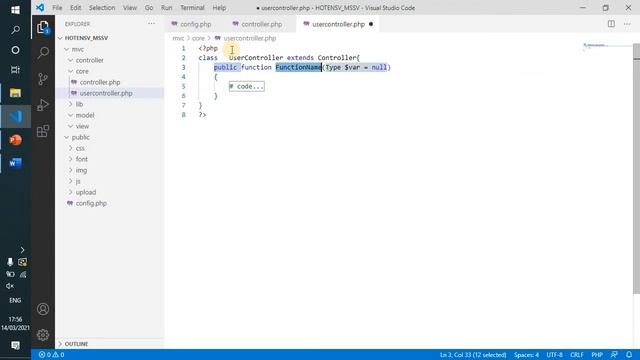Collapse the core folder
Viewport: 640px width, 360px height.
pos(82,71)
